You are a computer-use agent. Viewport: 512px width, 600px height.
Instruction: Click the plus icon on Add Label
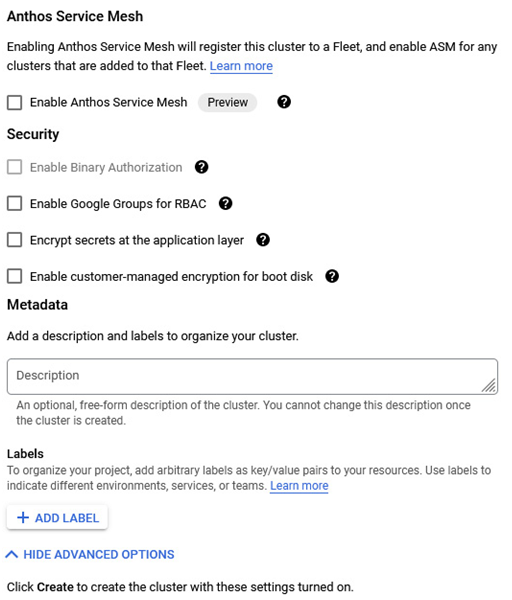click(x=23, y=518)
